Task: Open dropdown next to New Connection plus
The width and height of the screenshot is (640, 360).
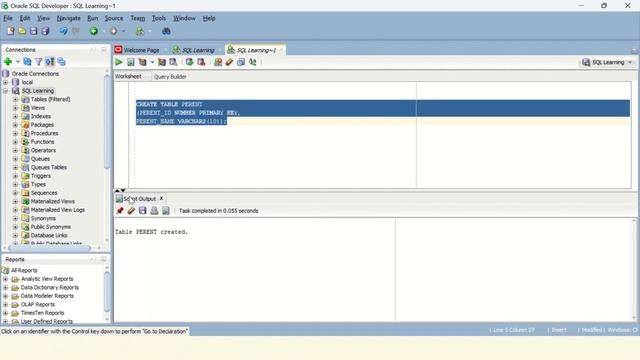Action: pyautogui.click(x=18, y=62)
